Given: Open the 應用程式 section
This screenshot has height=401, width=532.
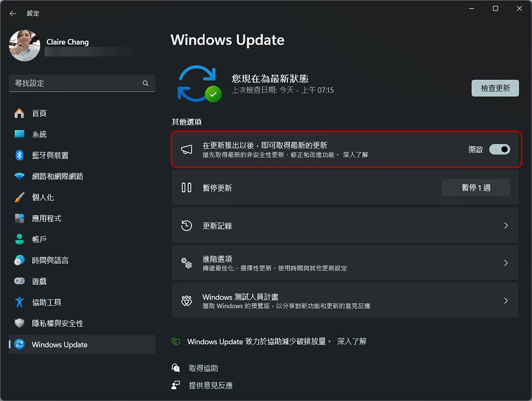Looking at the screenshot, I should tap(82, 218).
